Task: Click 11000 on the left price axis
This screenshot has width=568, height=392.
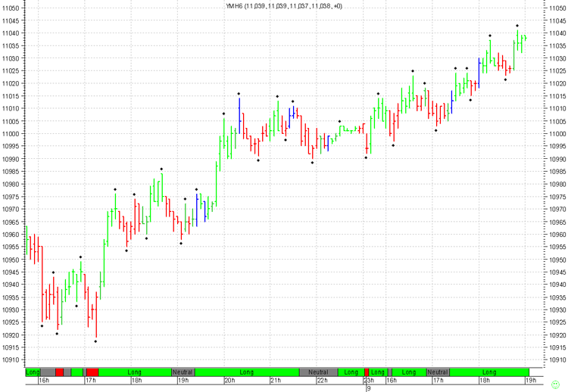Action: pyautogui.click(x=11, y=133)
